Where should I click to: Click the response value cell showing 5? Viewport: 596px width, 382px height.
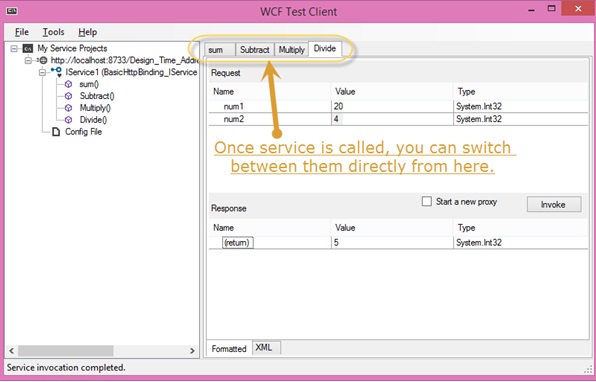tap(392, 243)
